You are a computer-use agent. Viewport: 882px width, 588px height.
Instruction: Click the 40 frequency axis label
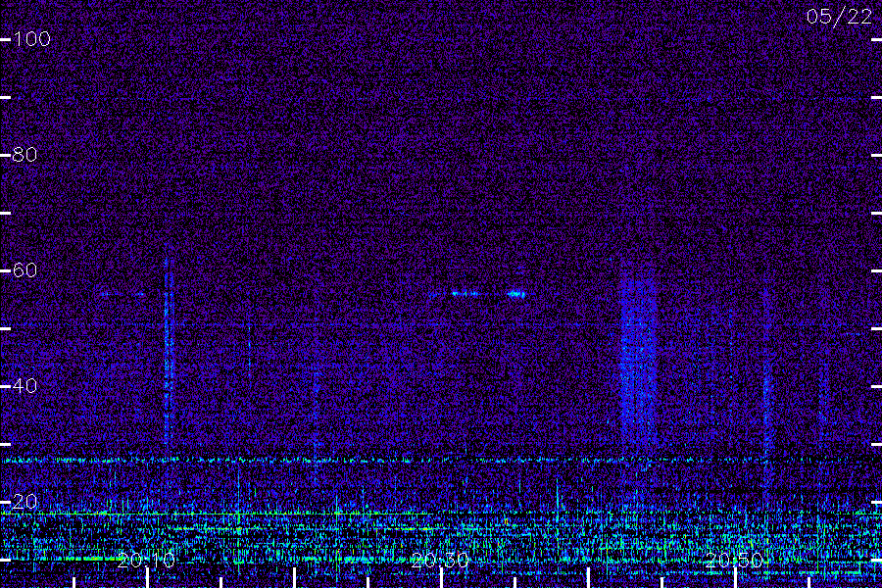point(25,386)
